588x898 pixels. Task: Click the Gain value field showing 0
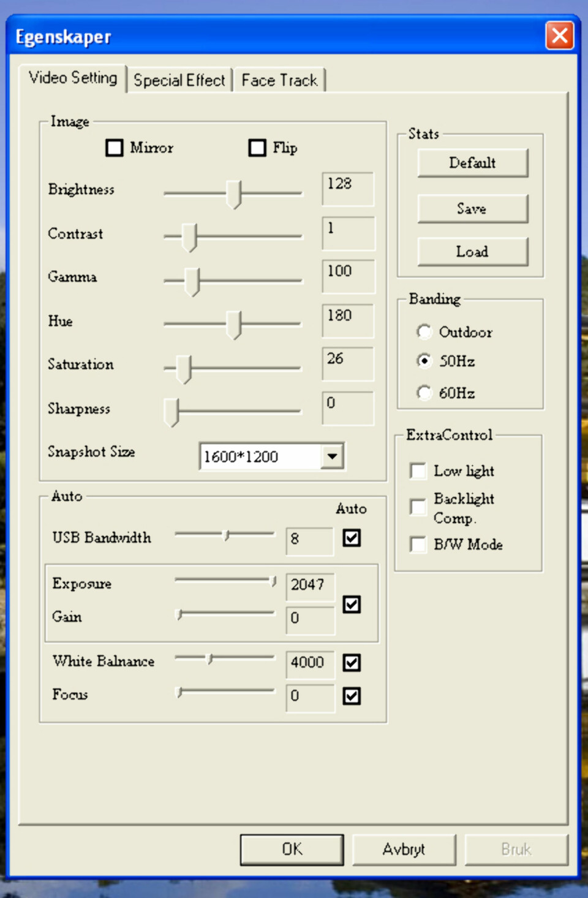point(311,620)
